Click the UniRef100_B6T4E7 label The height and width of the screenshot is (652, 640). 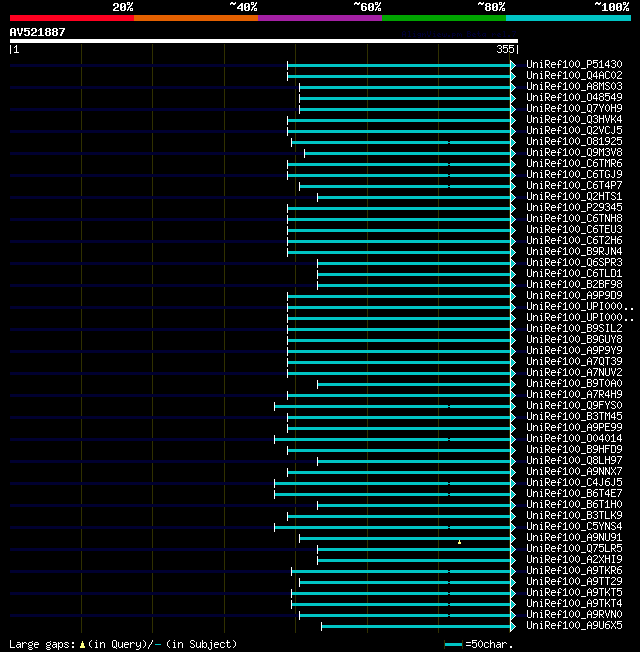click(574, 494)
